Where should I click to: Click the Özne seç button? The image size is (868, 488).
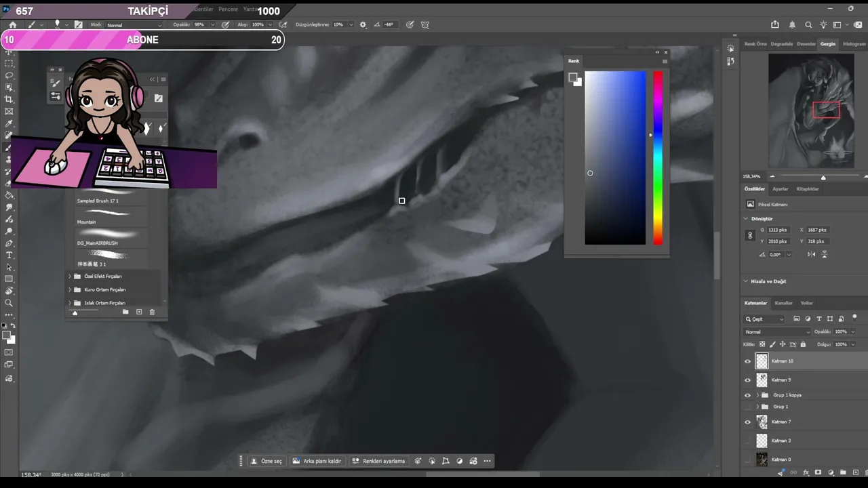[x=267, y=461]
